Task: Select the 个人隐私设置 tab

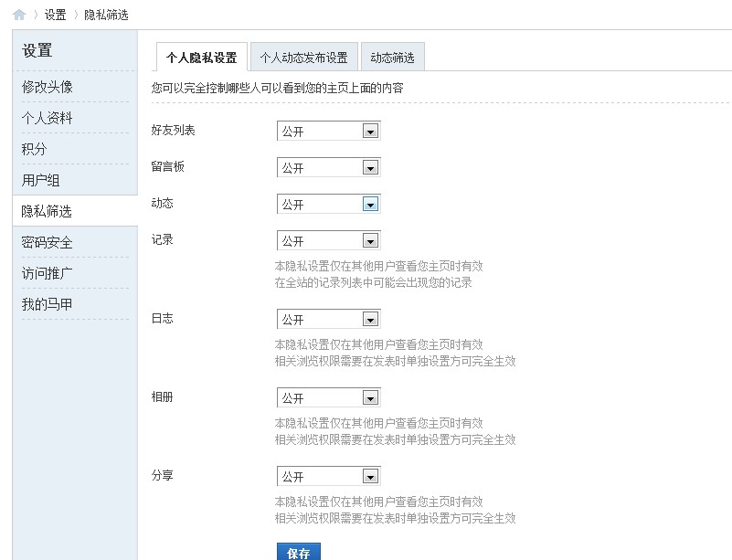Action: [x=201, y=58]
